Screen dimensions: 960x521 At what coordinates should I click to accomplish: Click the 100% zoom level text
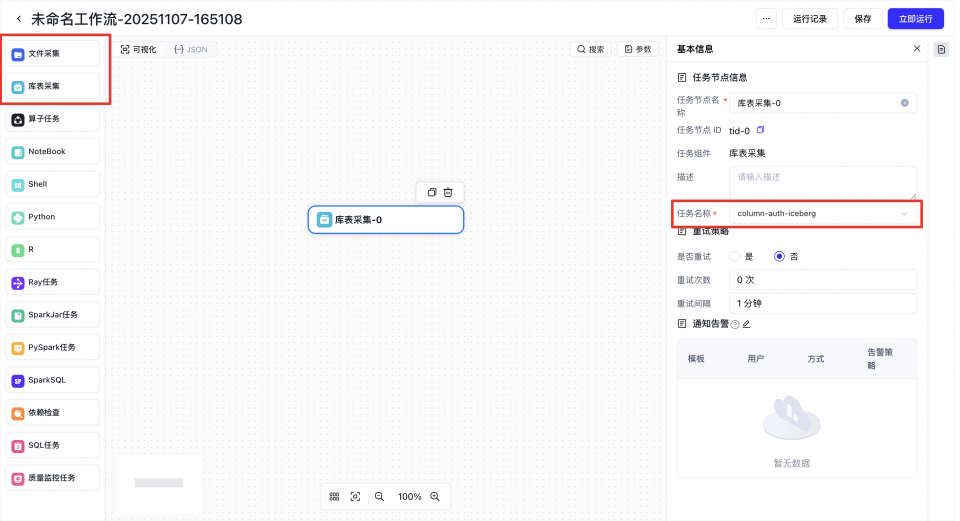coord(409,497)
